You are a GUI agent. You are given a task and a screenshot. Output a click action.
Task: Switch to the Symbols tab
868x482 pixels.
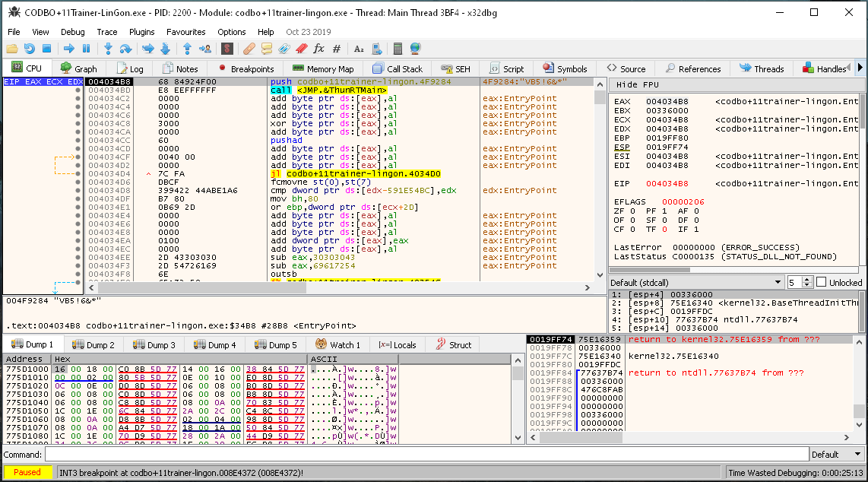pos(565,68)
